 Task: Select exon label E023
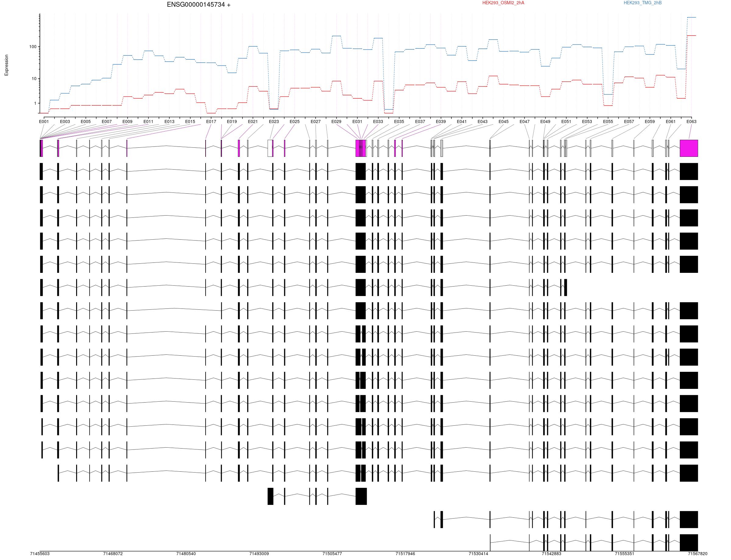[274, 122]
